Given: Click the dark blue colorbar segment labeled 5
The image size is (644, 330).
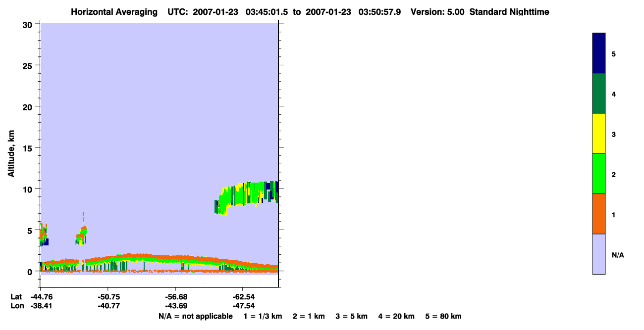Looking at the screenshot, I should [x=599, y=53].
